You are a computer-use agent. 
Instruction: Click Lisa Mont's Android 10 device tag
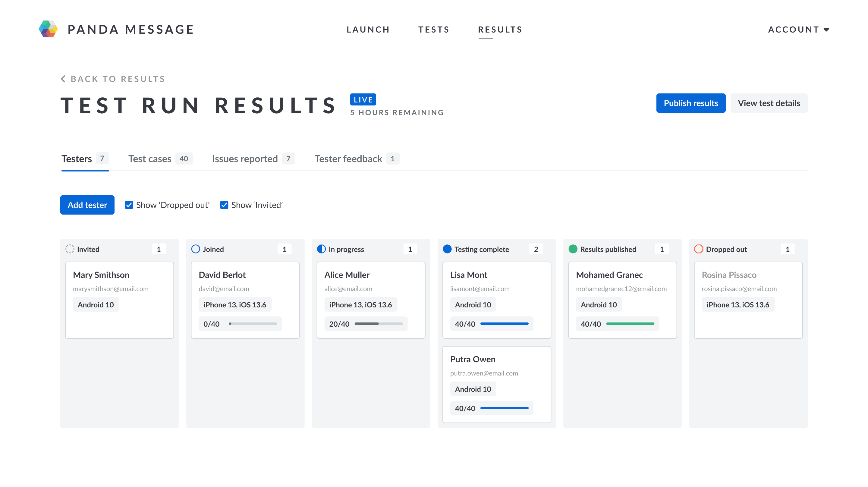tap(473, 305)
